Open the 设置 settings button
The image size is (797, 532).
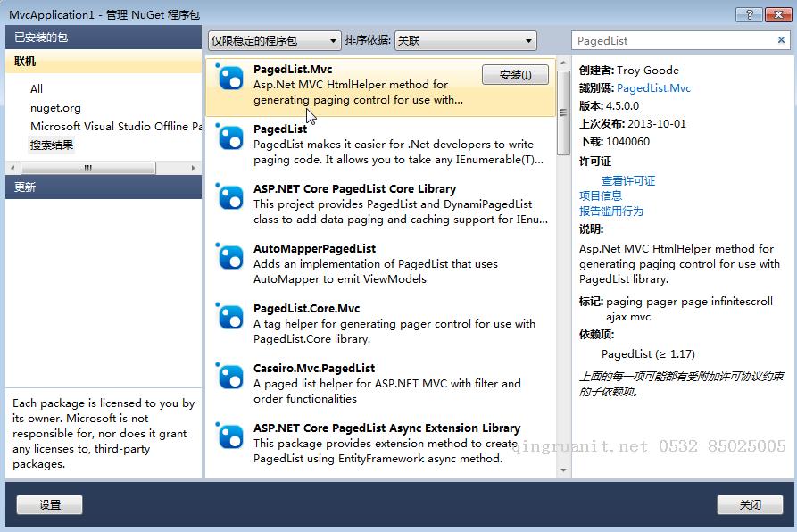click(x=50, y=504)
